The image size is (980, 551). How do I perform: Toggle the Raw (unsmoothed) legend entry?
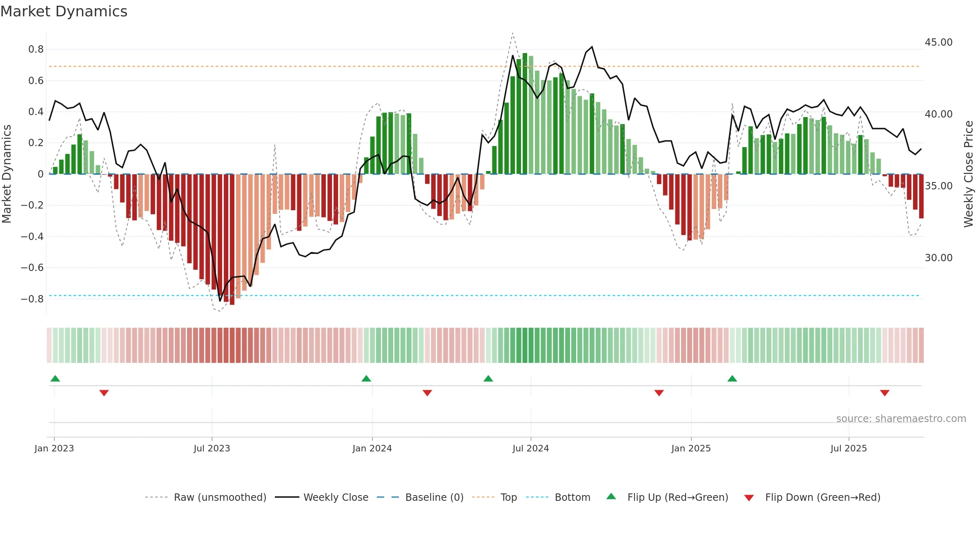[x=205, y=497]
